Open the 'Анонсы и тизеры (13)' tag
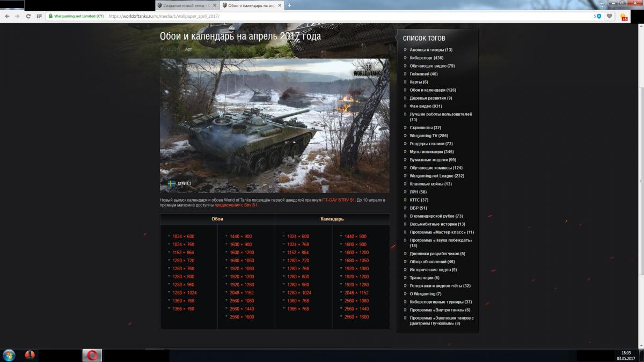This screenshot has width=644, height=362. (x=431, y=50)
